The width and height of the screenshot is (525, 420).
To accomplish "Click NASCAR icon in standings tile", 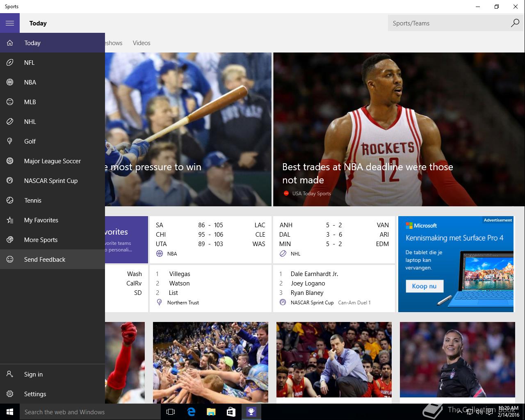I will (x=283, y=302).
